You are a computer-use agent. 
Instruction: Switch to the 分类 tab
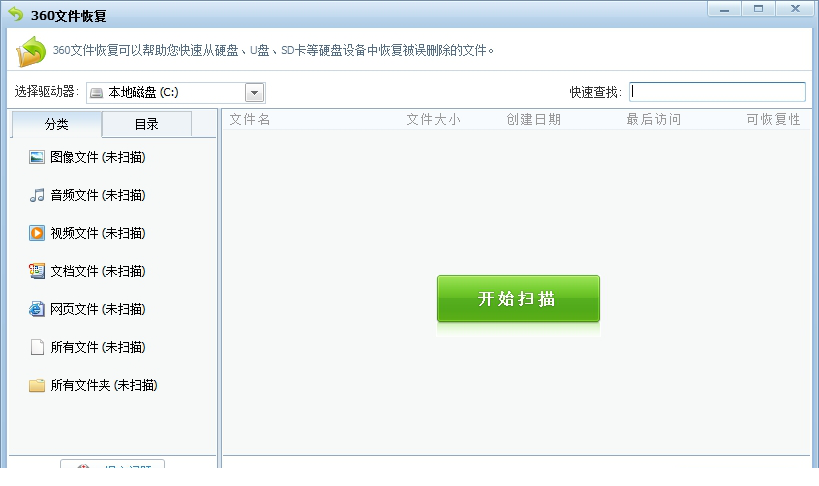[56, 124]
